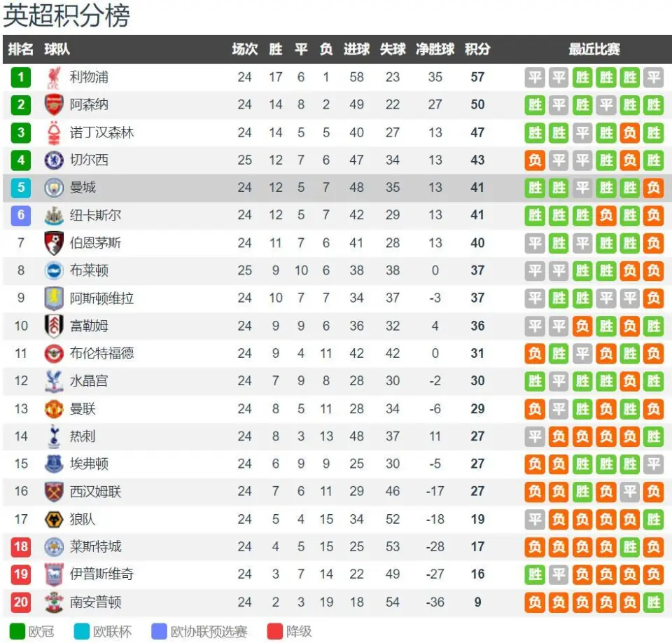This screenshot has height=643, width=672.
Task: Select the Manchester City crest
Action: coord(54,188)
